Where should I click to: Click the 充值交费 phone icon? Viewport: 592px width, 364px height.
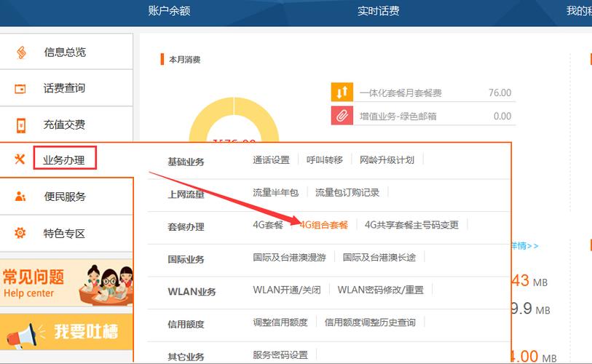tap(21, 125)
